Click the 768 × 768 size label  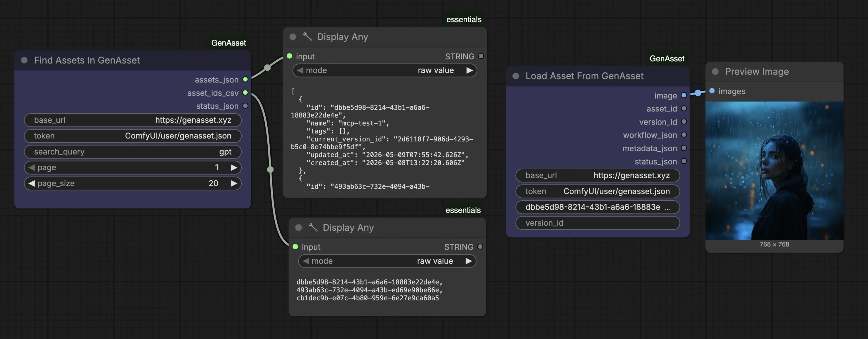[x=774, y=245]
